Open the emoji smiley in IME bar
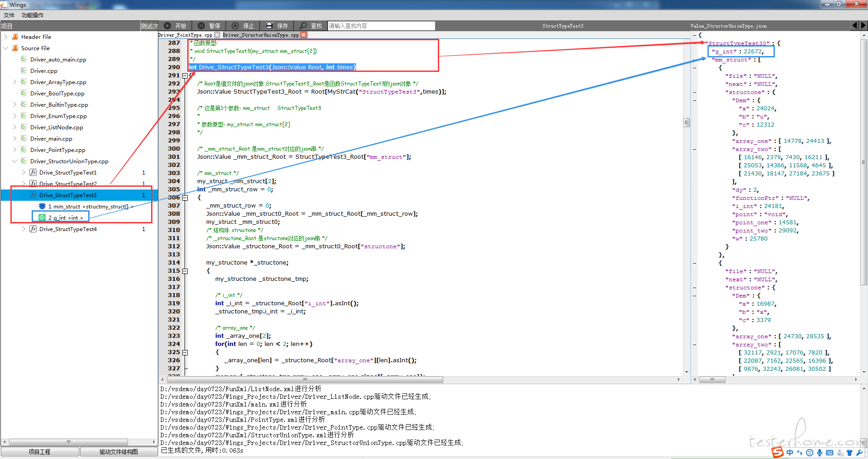 (x=810, y=453)
